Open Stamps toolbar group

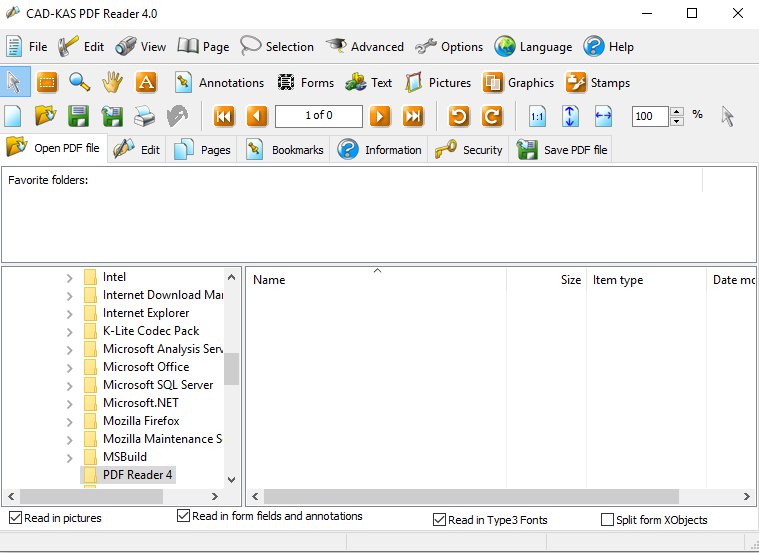[598, 83]
